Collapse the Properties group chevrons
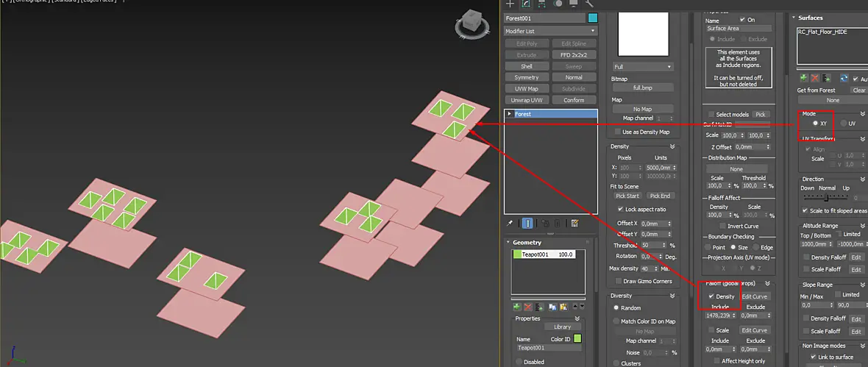Image resolution: width=868 pixels, height=367 pixels. (577, 319)
